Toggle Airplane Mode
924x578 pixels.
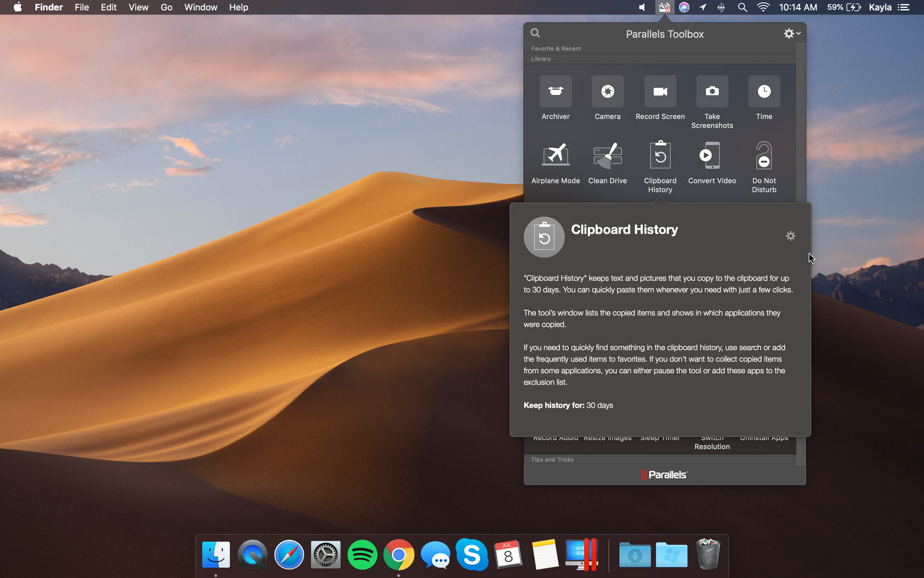coord(555,156)
